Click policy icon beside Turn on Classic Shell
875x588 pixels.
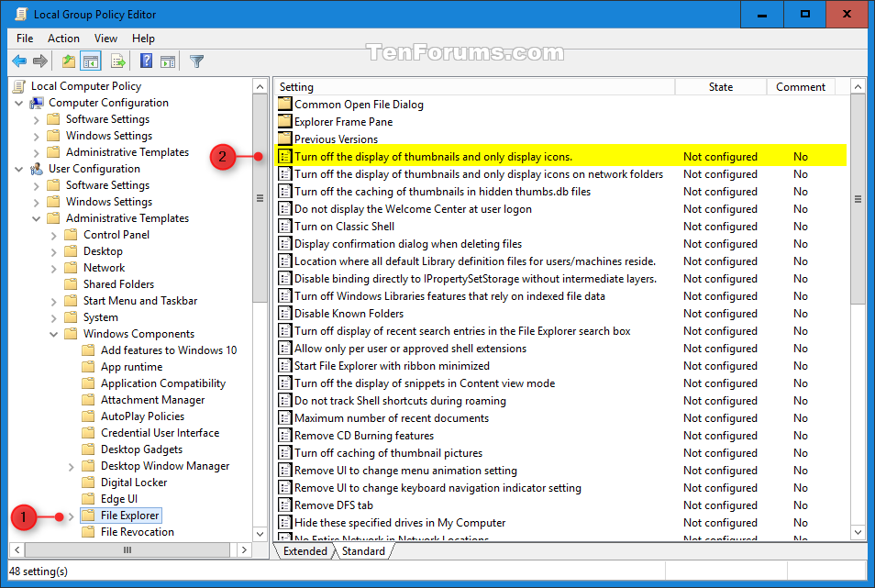tap(285, 226)
